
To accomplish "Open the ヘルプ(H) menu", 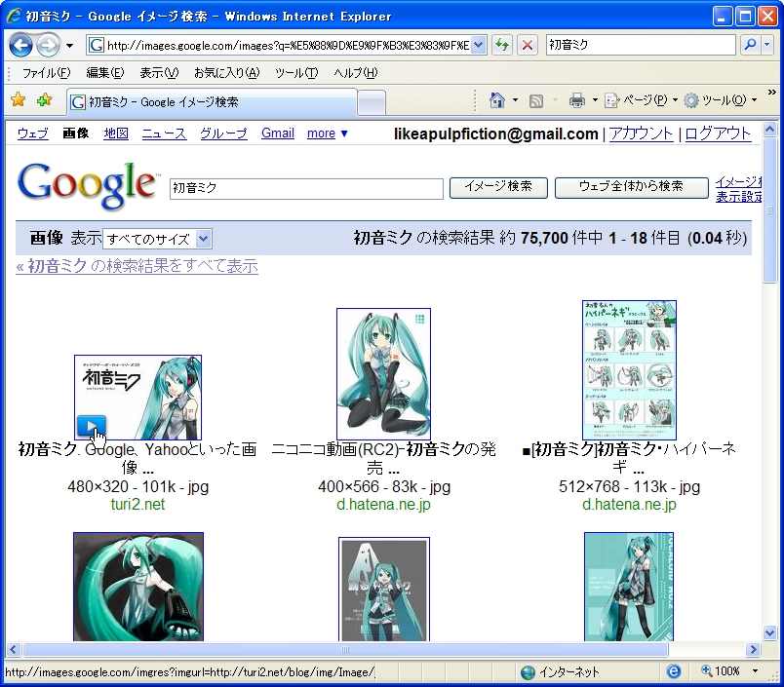I will 356,73.
